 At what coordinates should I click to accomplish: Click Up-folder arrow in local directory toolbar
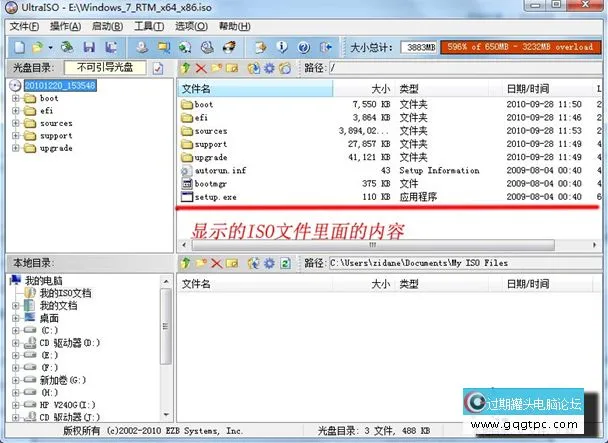[x=185, y=263]
